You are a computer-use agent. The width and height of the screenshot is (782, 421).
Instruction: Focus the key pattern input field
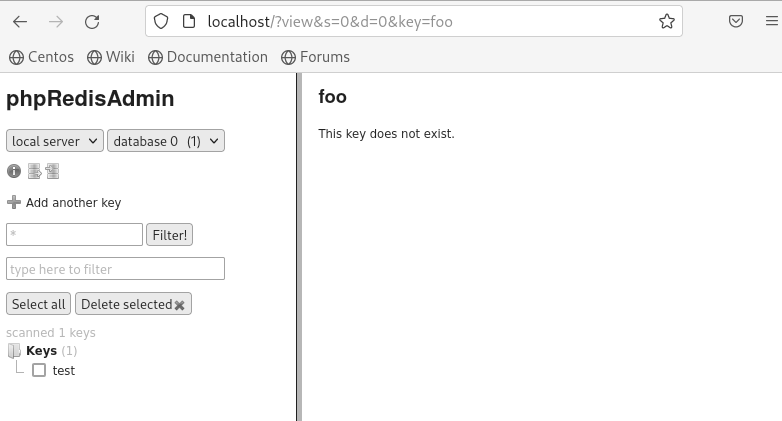[74, 234]
